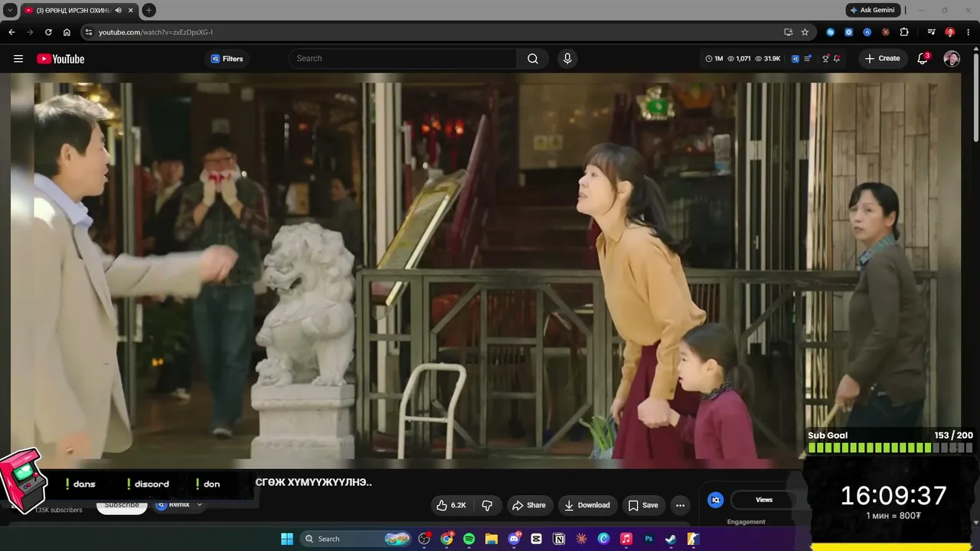
Task: Click the magnifier search submit button
Action: click(x=533, y=59)
